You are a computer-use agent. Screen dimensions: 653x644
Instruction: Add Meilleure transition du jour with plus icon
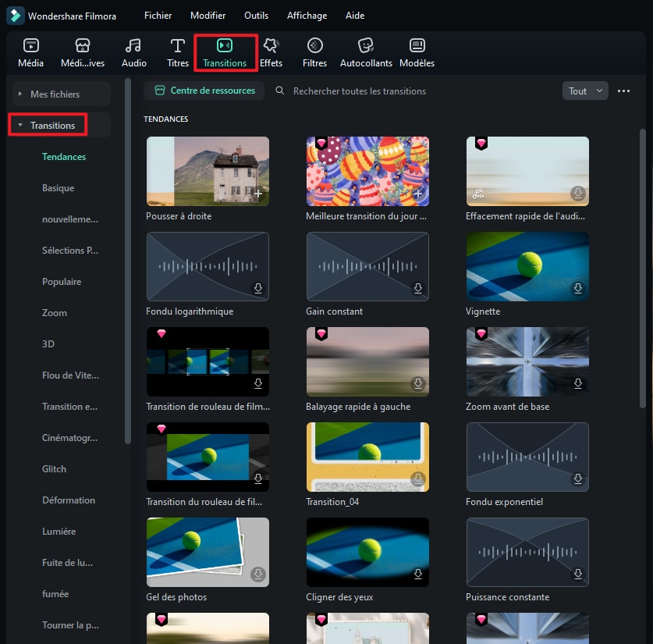[x=418, y=194]
